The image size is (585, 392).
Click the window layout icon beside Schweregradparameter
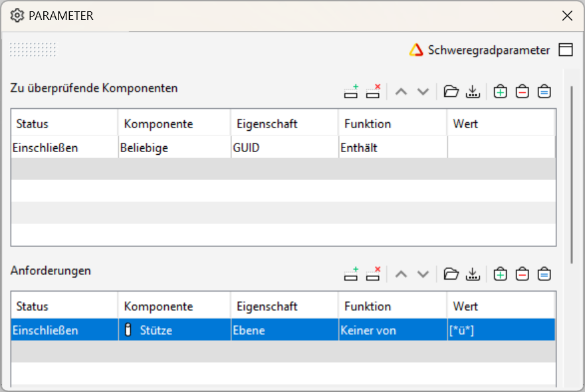[x=566, y=50]
